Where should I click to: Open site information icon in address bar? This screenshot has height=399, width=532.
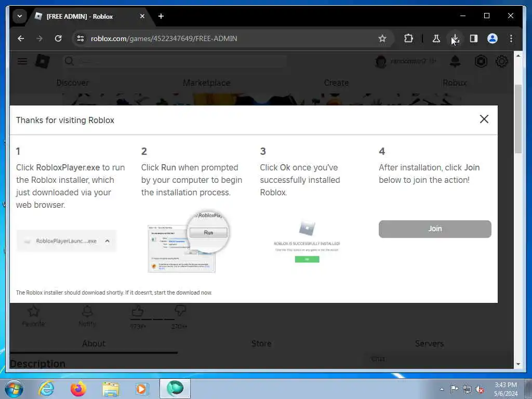tap(81, 38)
